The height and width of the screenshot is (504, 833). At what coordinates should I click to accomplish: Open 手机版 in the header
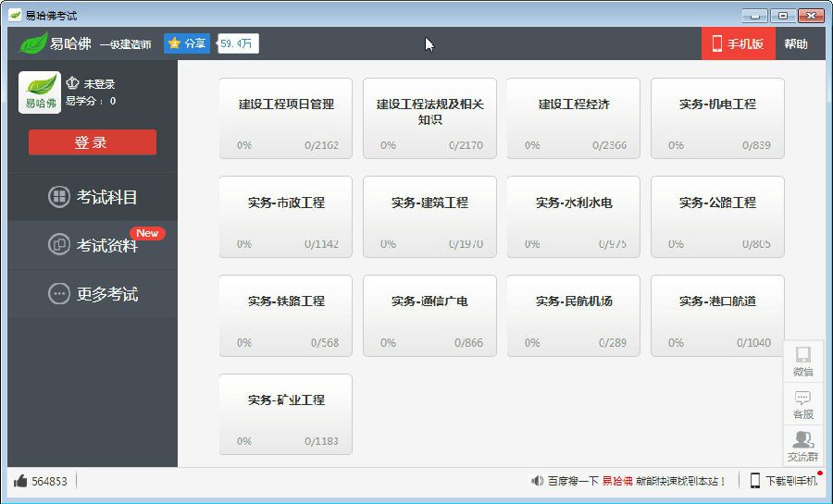[x=739, y=43]
